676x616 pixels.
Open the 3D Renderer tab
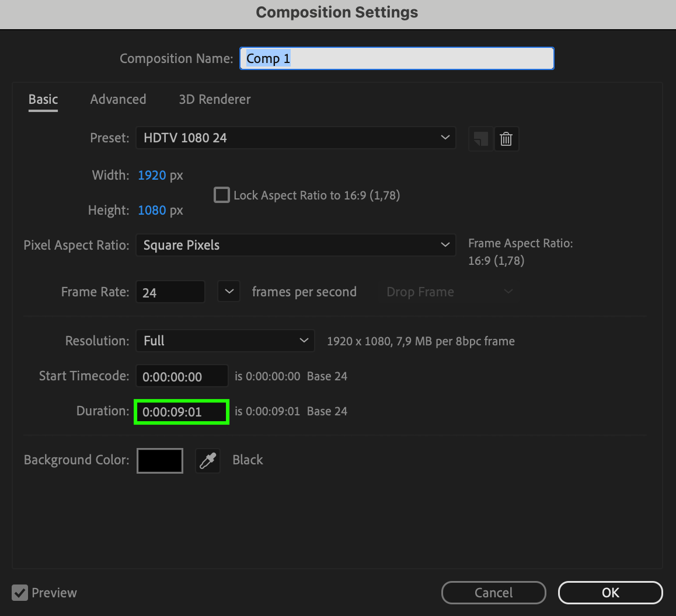[214, 99]
